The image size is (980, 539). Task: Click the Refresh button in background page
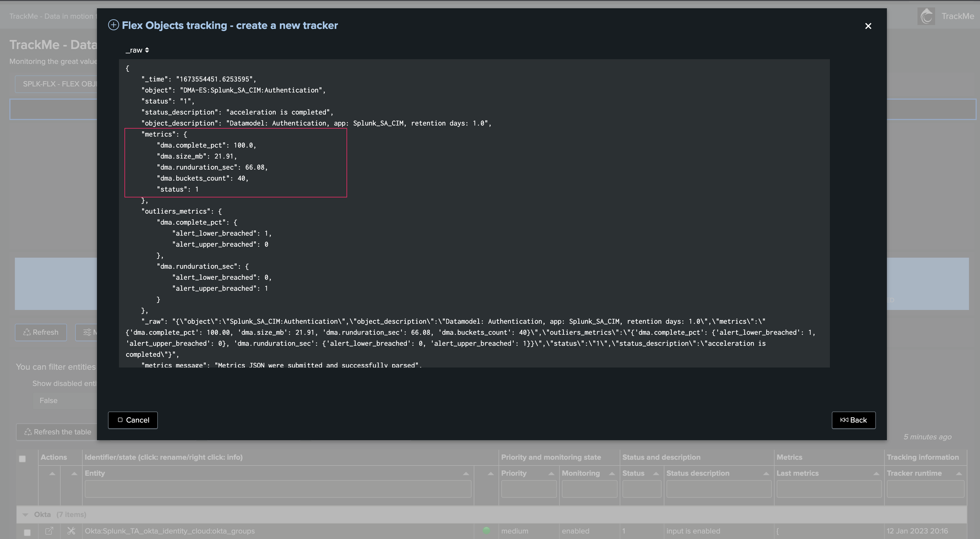pyautogui.click(x=41, y=332)
